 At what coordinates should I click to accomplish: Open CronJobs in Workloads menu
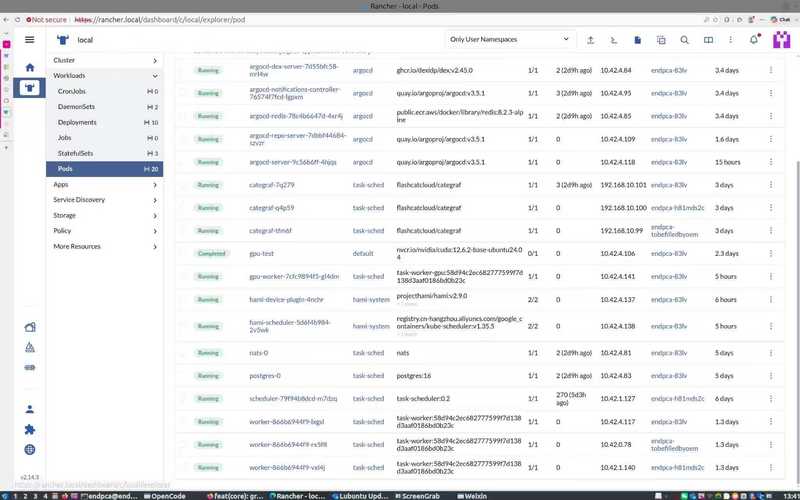(x=105, y=91)
